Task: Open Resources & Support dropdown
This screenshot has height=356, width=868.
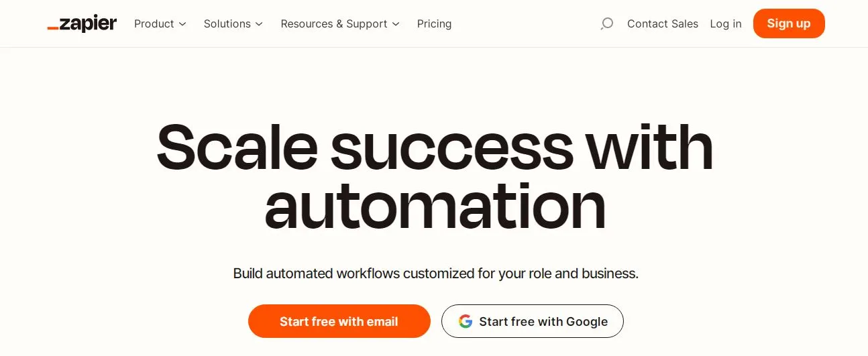Action: pos(340,23)
